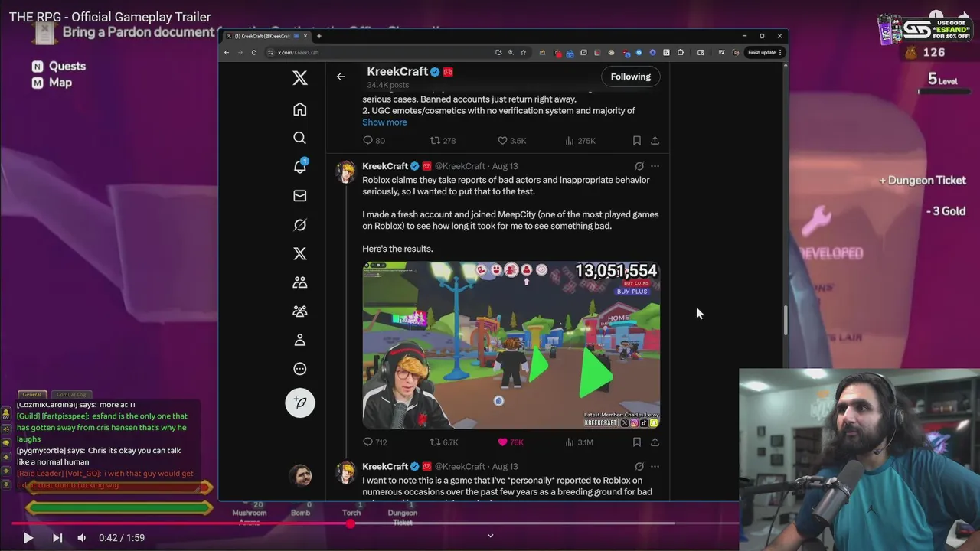Mute the video volume
The height and width of the screenshot is (551, 980).
coord(81,538)
